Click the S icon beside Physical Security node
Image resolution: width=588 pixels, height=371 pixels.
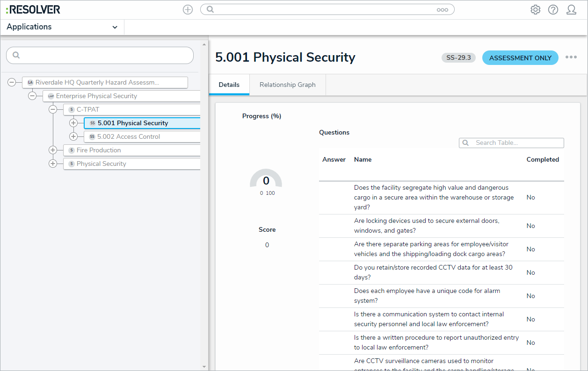pos(72,164)
